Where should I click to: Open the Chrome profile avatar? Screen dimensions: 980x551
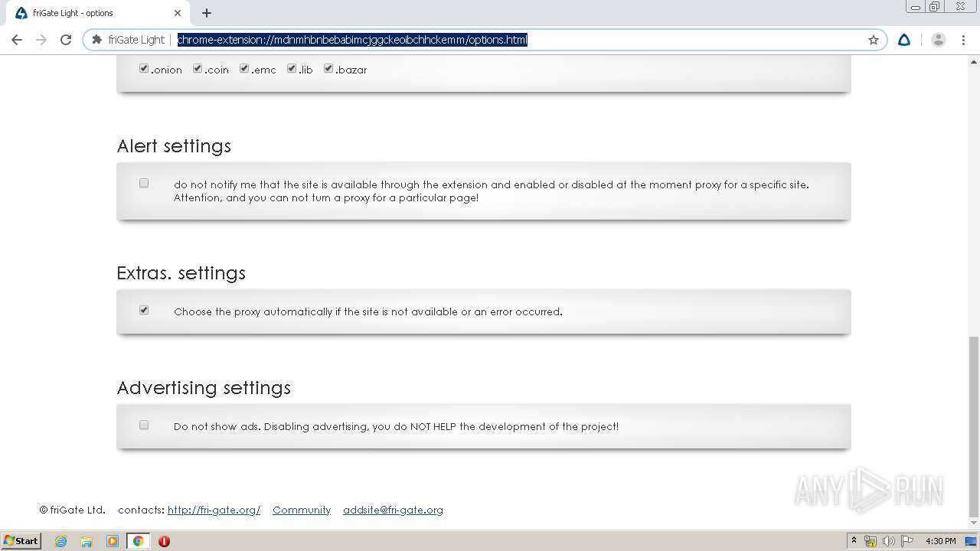click(x=939, y=40)
